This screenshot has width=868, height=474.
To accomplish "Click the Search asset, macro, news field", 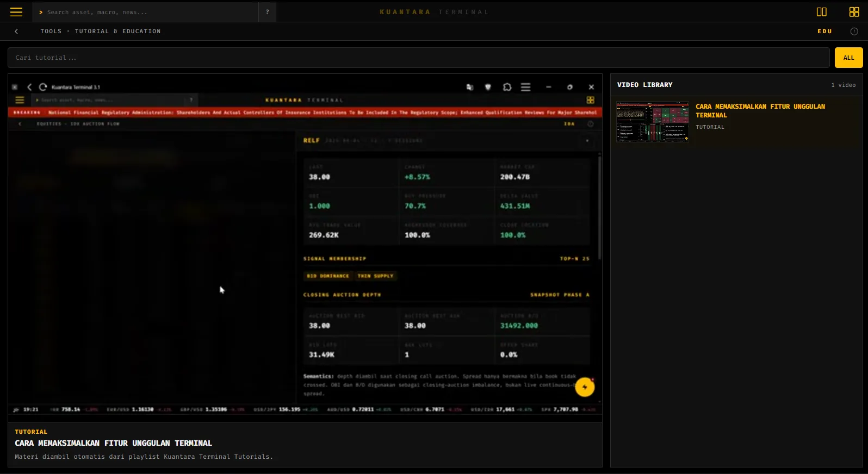I will (x=146, y=12).
